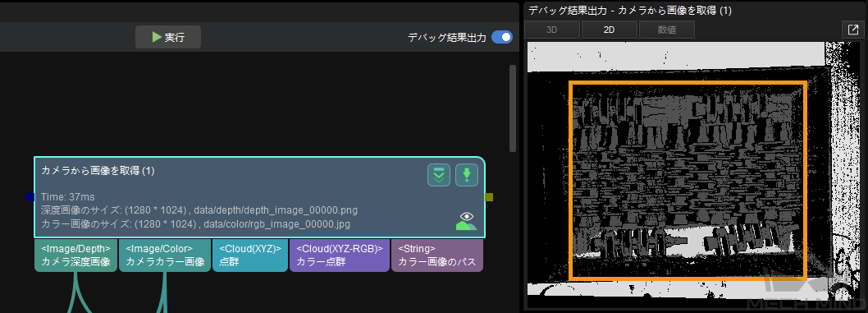Click the Time: 37ms text

coord(67,197)
